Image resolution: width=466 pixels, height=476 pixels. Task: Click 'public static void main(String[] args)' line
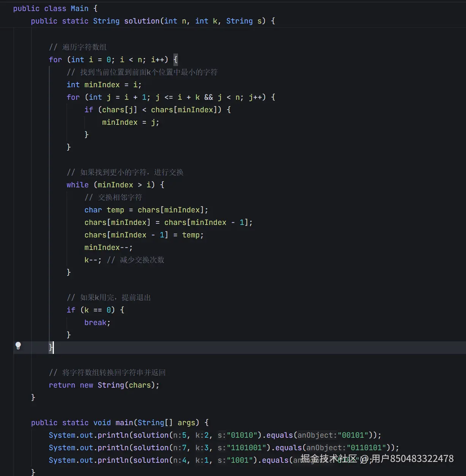click(x=120, y=423)
